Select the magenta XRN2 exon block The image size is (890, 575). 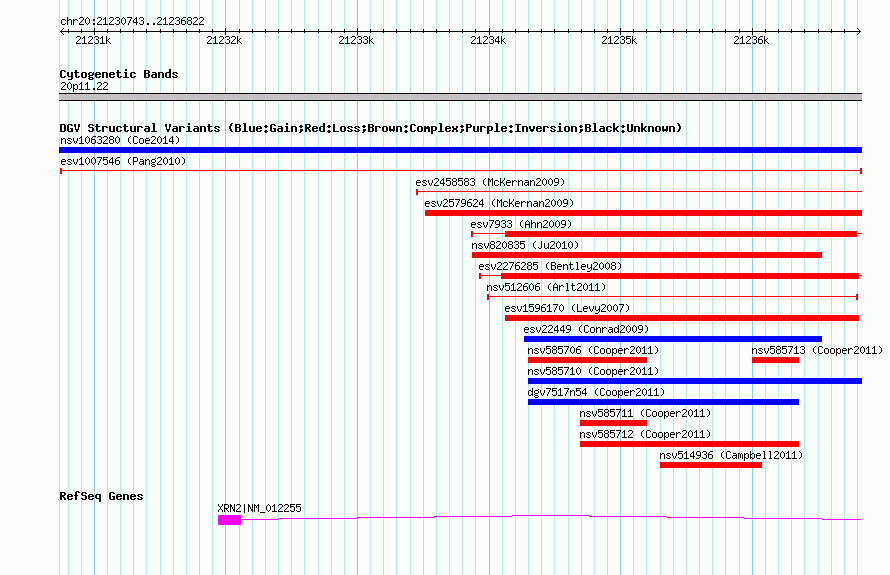[x=229, y=520]
